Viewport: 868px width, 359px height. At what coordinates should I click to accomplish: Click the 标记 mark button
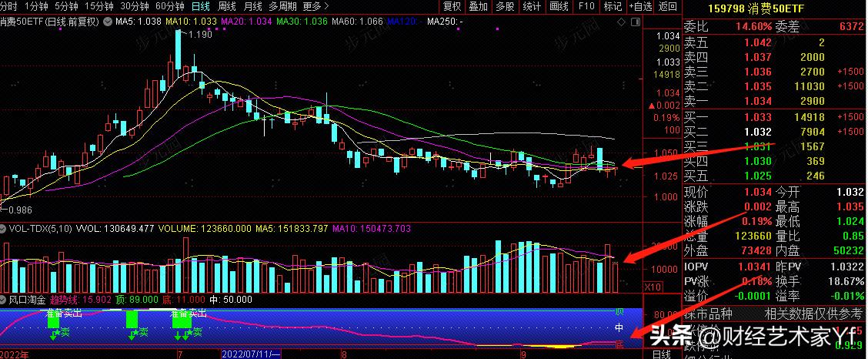613,7
